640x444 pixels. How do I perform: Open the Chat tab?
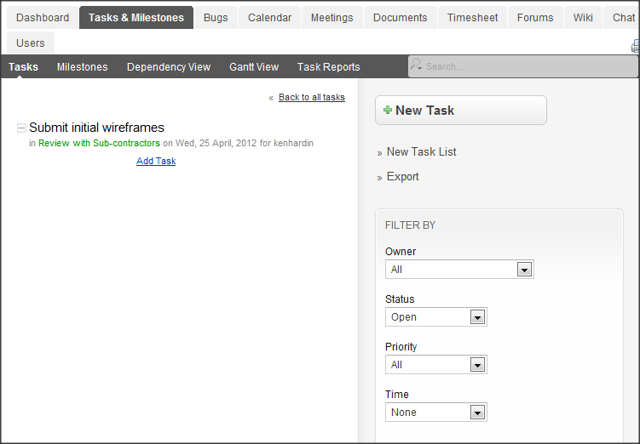click(622, 18)
